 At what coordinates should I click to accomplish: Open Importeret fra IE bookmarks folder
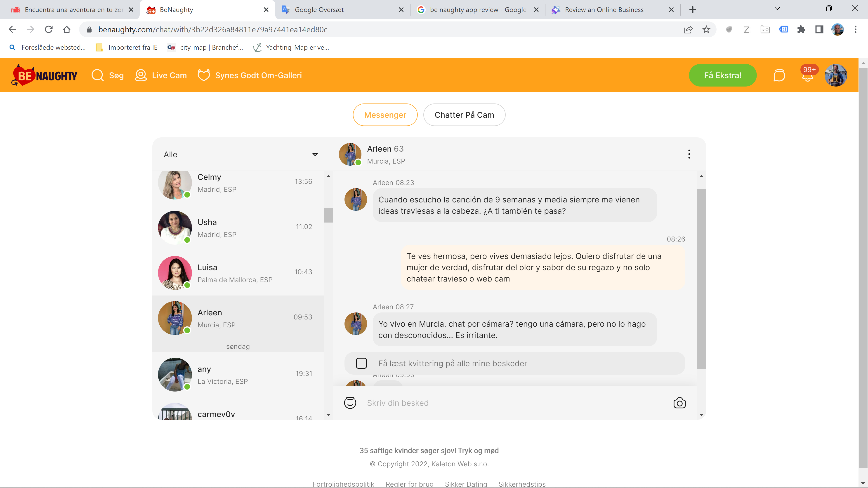pyautogui.click(x=127, y=47)
